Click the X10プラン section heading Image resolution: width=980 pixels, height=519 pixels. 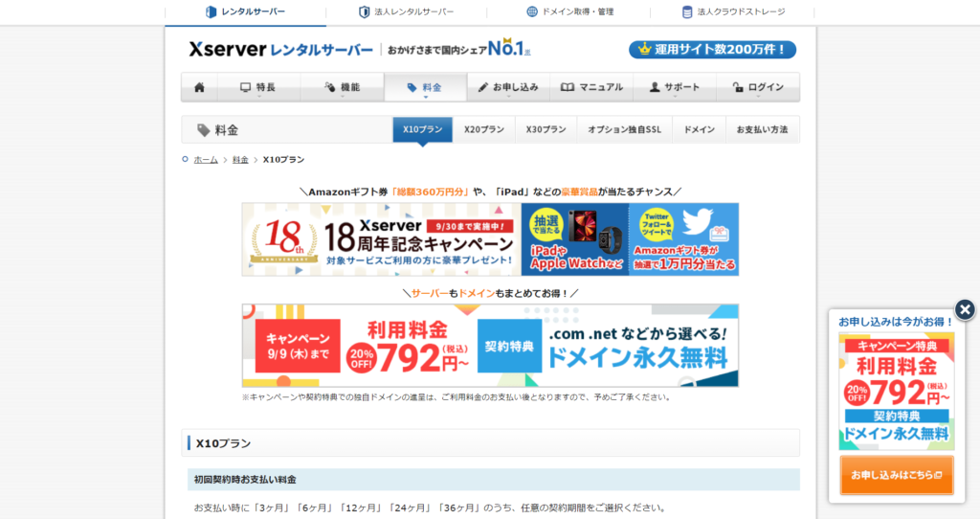tap(223, 443)
